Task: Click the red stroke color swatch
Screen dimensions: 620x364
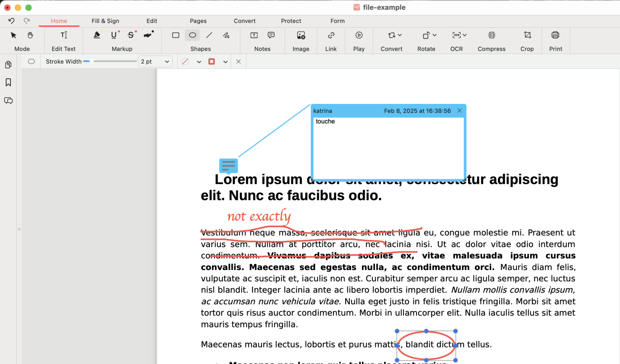Action: coord(212,61)
